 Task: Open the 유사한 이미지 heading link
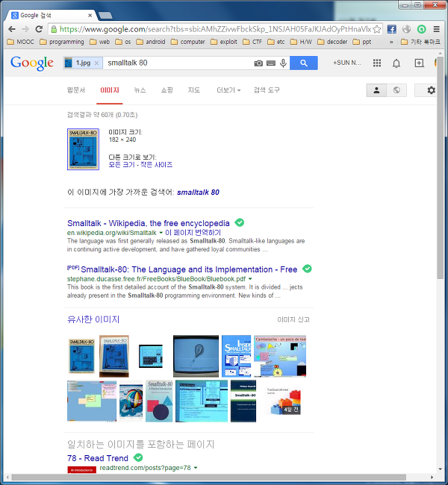(x=93, y=319)
